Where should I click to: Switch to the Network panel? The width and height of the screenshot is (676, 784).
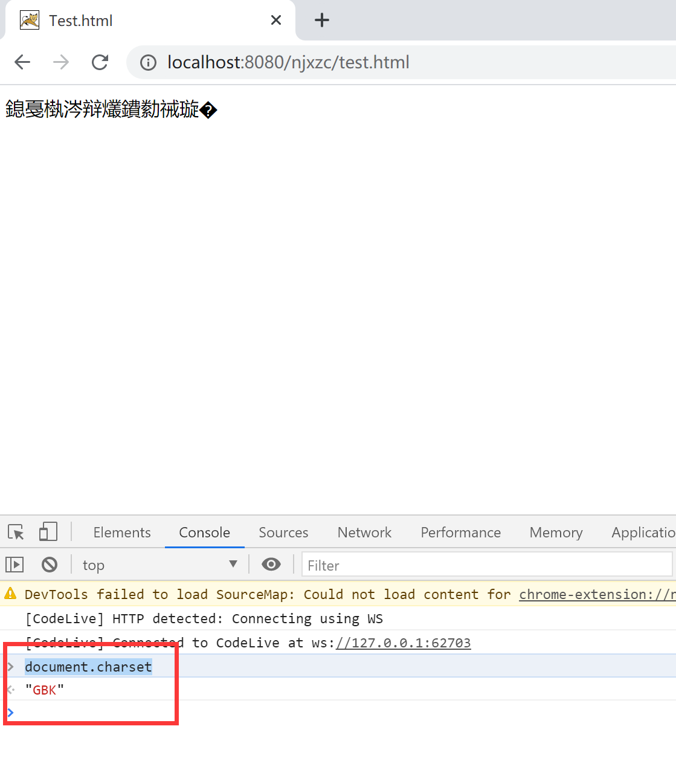(364, 533)
